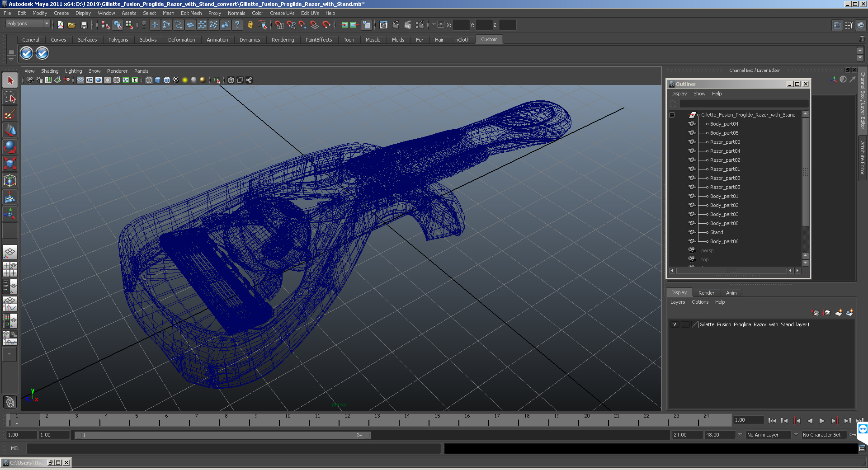Image resolution: width=868 pixels, height=470 pixels.
Task: Select the Universal Manipulator tool
Action: click(10, 180)
